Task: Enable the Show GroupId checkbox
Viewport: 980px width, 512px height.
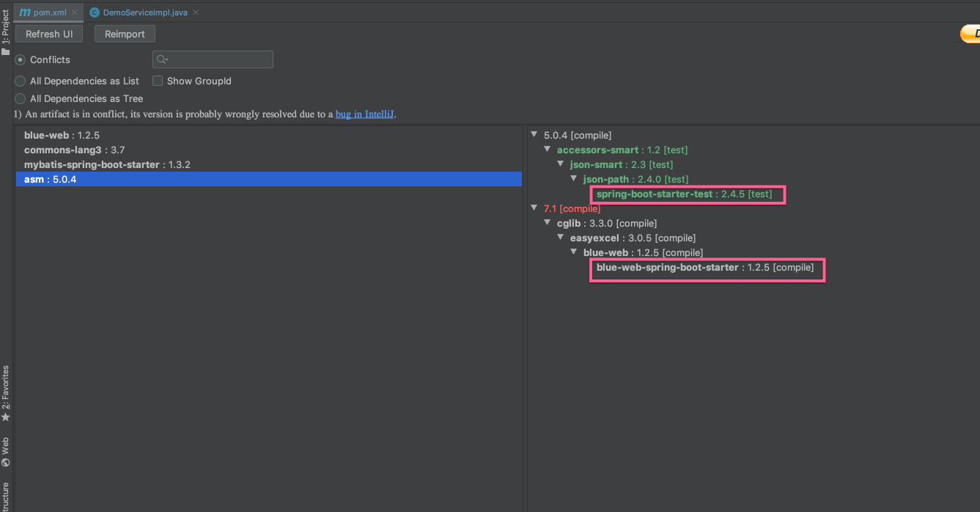Action: [x=158, y=81]
